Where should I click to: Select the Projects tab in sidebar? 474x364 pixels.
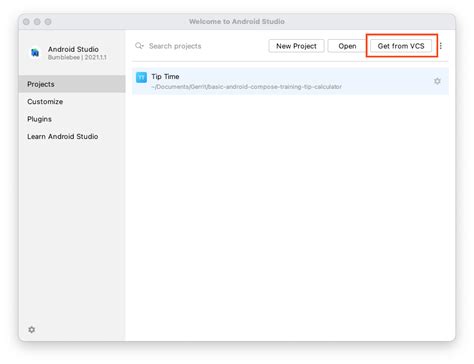(72, 84)
